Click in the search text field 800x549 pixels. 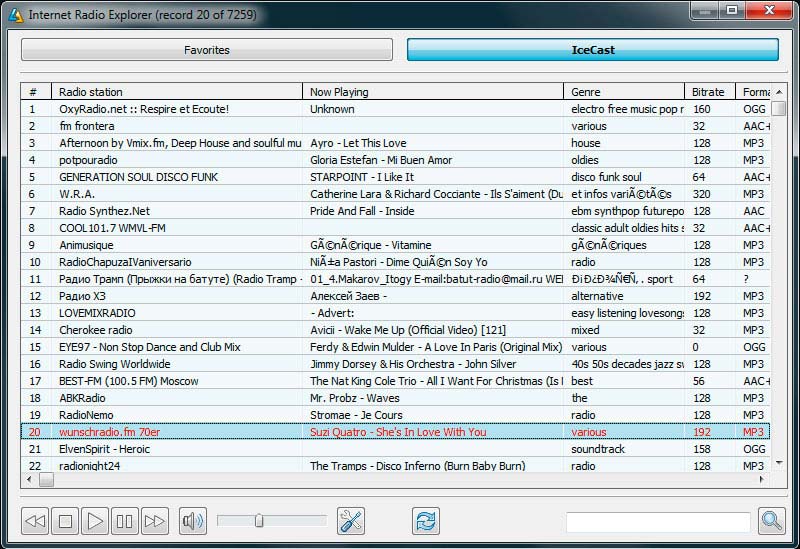click(658, 522)
